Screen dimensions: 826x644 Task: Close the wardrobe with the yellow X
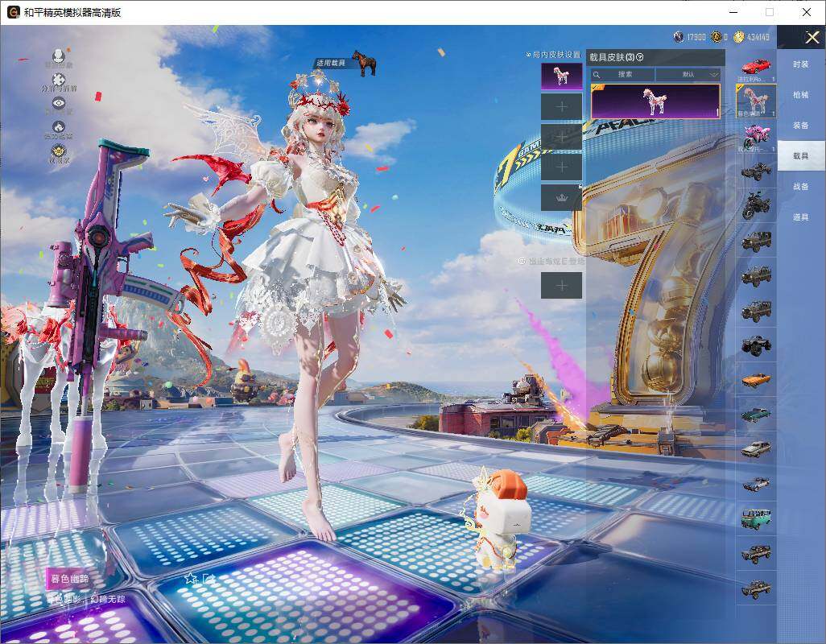[812, 37]
